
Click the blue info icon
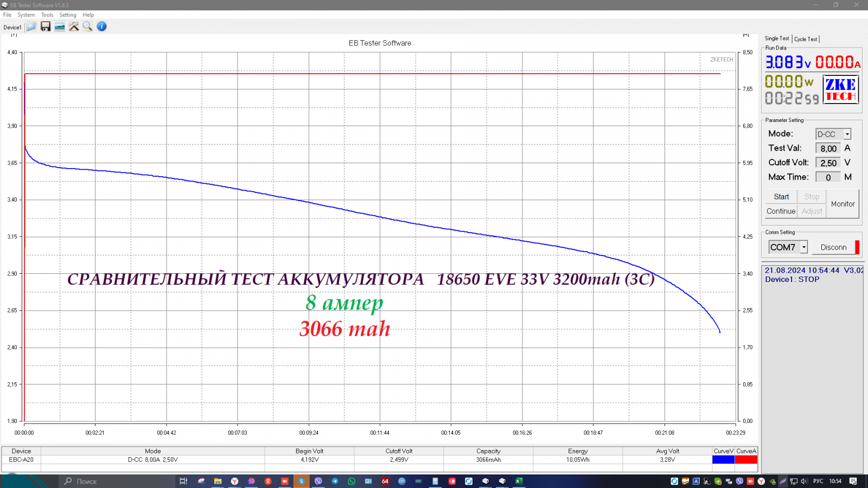pos(101,27)
